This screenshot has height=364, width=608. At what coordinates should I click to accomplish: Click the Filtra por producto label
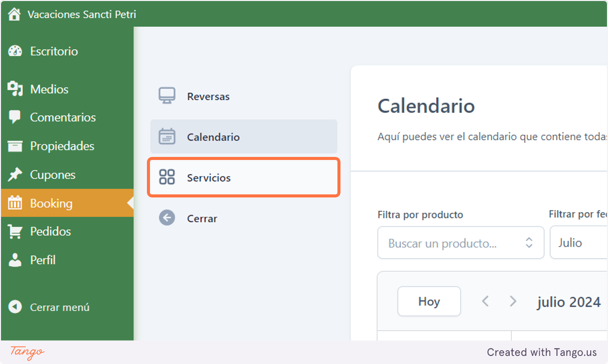(x=421, y=215)
